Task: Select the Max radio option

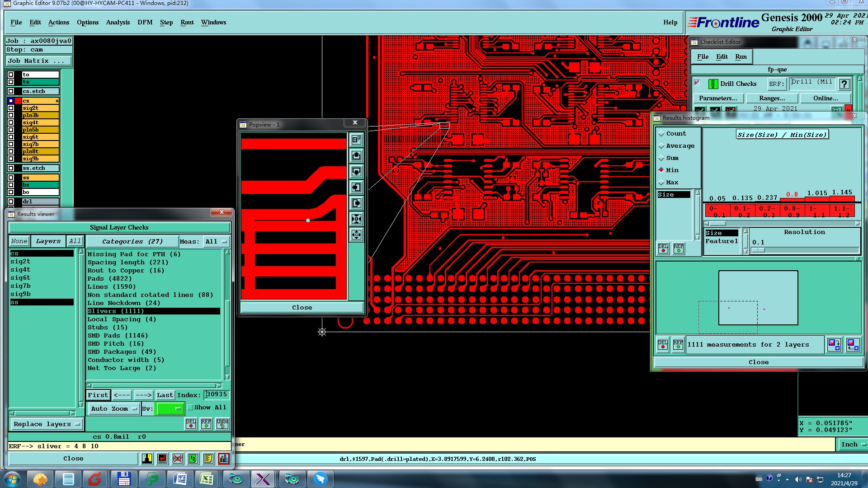Action: coord(662,183)
